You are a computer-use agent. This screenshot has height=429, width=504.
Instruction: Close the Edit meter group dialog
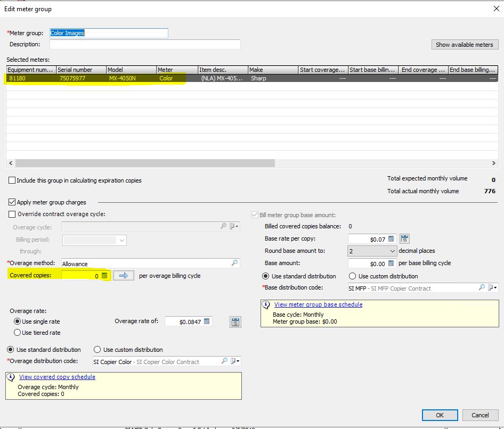[497, 9]
